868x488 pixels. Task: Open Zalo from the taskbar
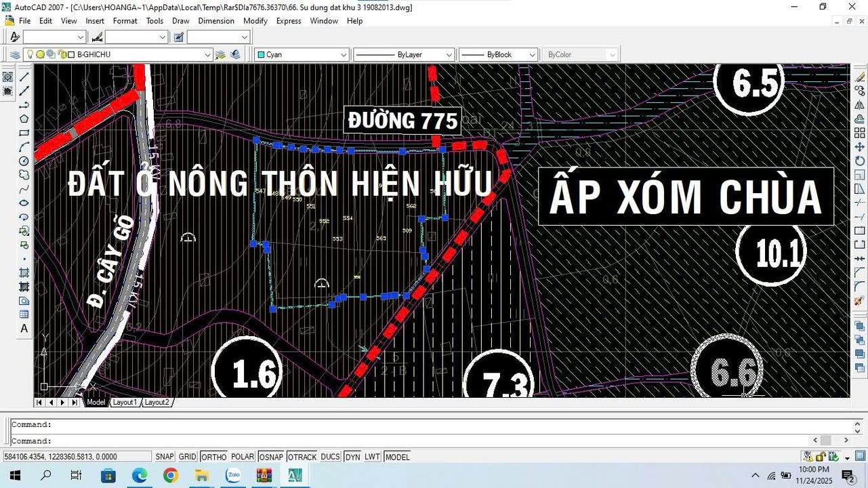(232, 474)
